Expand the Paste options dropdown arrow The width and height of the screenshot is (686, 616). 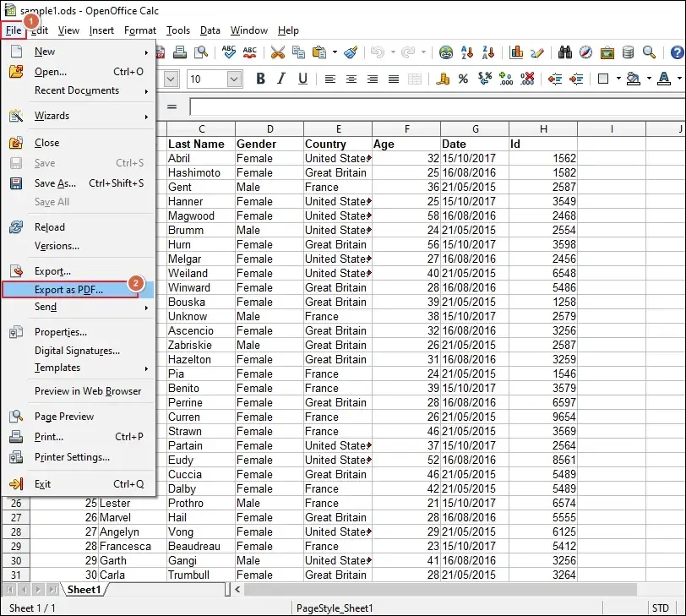coord(335,52)
